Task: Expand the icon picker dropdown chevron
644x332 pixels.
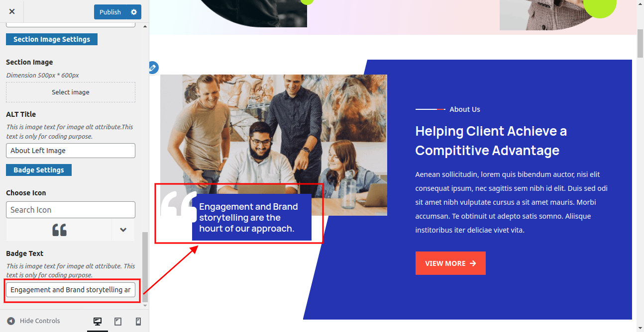Action: click(x=123, y=230)
